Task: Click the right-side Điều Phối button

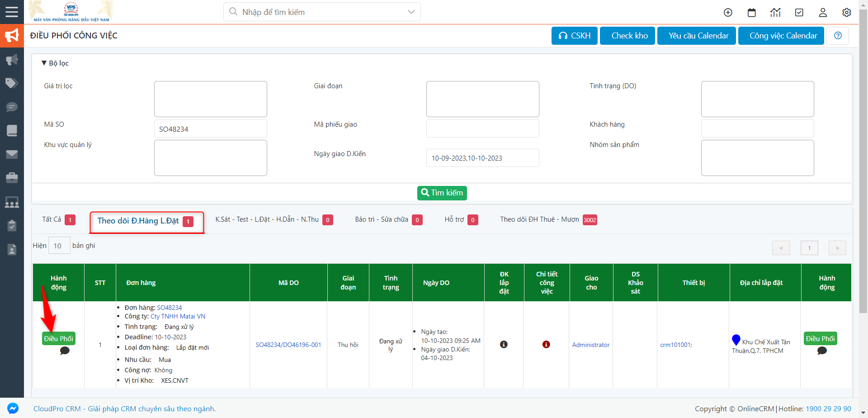Action: 821,338
